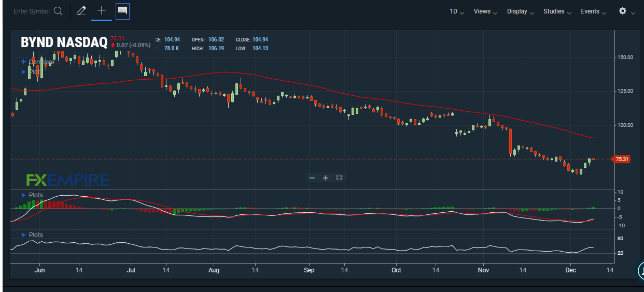This screenshot has height=292, width=644.
Task: Open the 1D interval dropdown
Action: coord(457,11)
